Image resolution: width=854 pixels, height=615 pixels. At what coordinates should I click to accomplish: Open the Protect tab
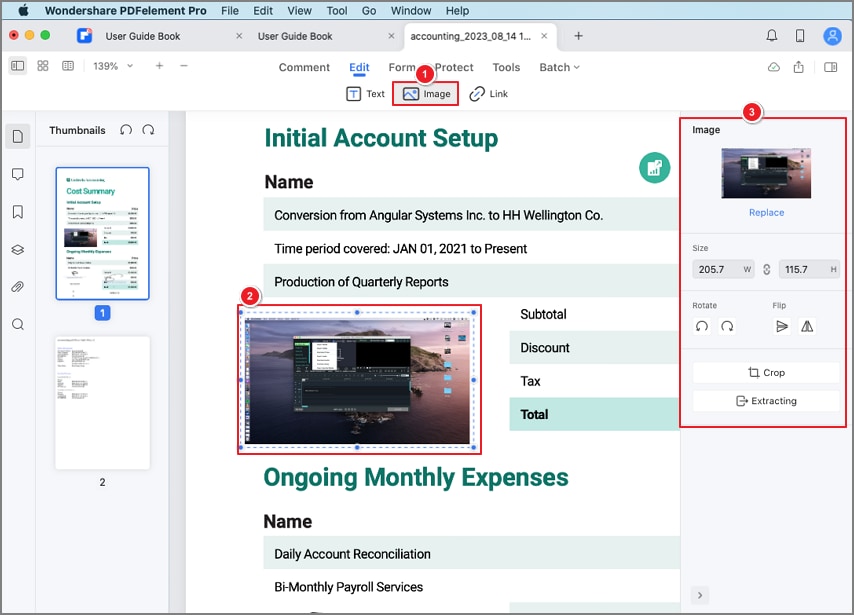pyautogui.click(x=454, y=68)
